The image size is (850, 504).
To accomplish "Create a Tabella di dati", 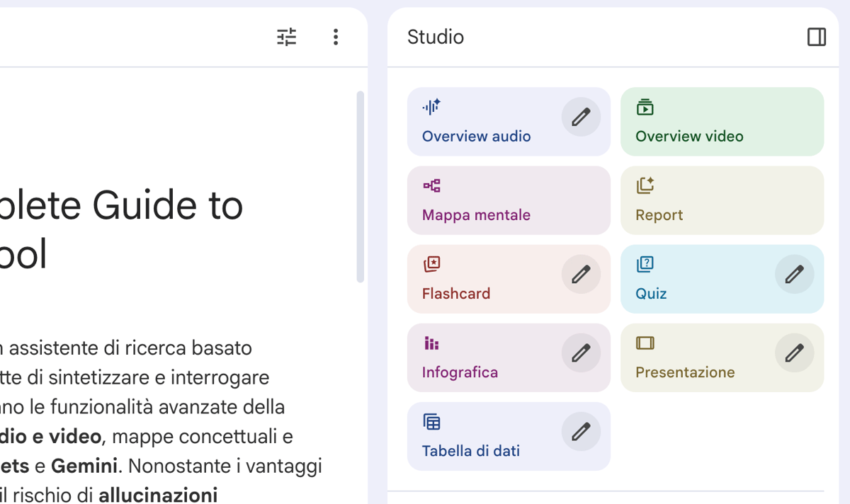I will 471,450.
